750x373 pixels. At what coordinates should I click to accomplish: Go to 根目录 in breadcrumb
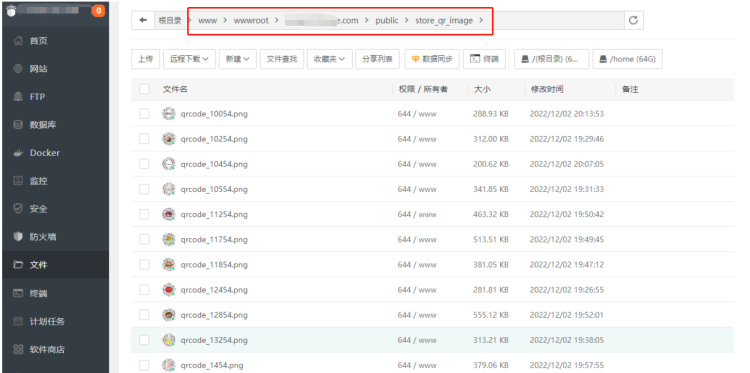tap(170, 21)
